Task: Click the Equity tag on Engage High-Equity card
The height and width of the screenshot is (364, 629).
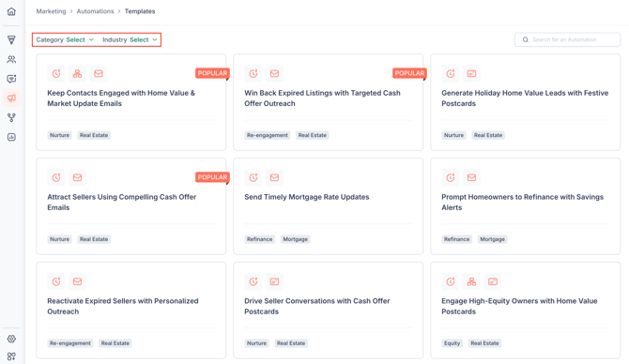Action: [x=452, y=343]
